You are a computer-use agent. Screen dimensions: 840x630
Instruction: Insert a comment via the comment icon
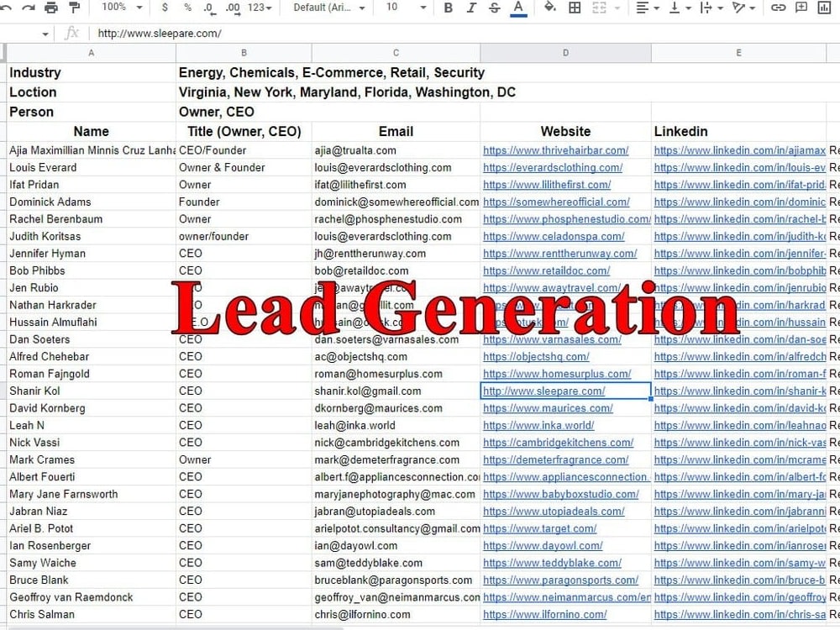tap(802, 8)
